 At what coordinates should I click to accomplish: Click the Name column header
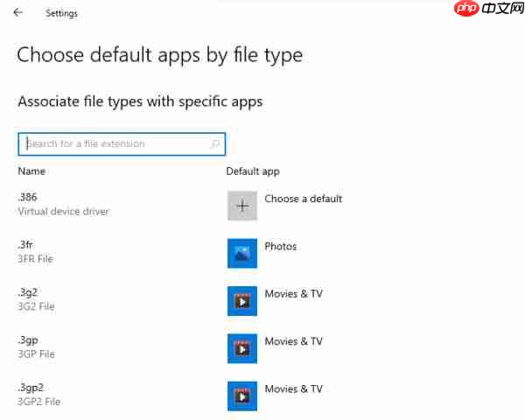pos(31,171)
